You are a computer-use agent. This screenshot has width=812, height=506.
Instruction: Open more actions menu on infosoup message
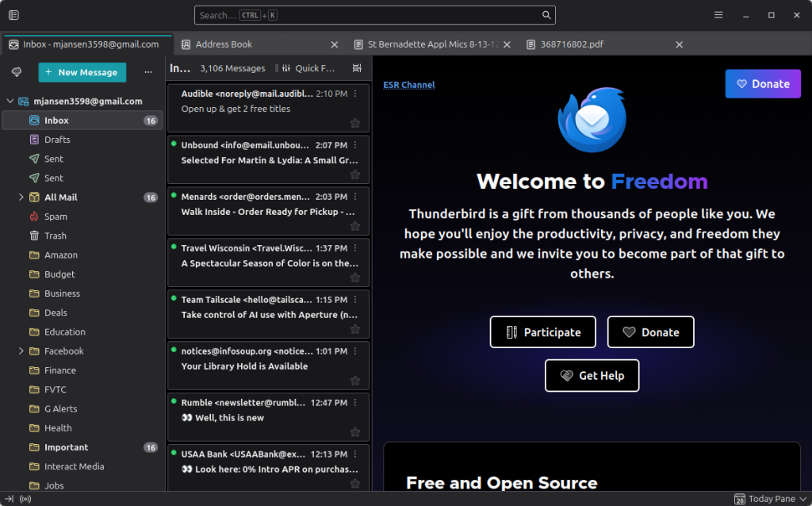pyautogui.click(x=355, y=351)
